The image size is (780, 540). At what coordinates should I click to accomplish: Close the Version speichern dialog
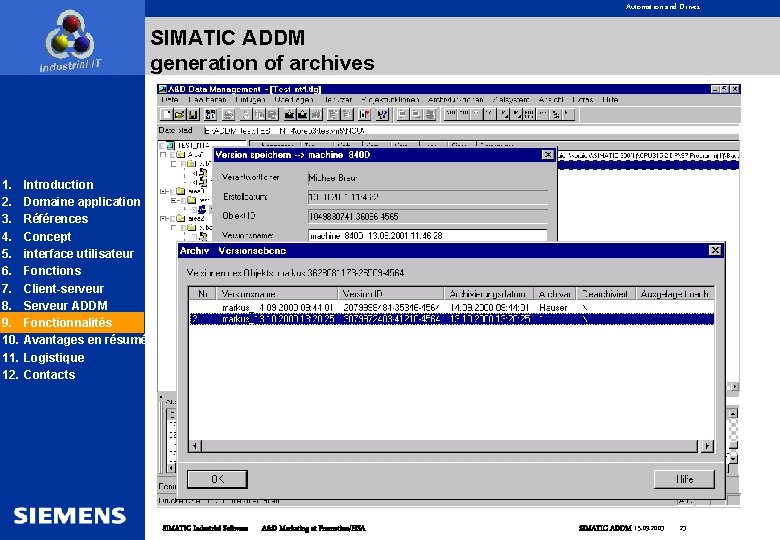(x=547, y=155)
